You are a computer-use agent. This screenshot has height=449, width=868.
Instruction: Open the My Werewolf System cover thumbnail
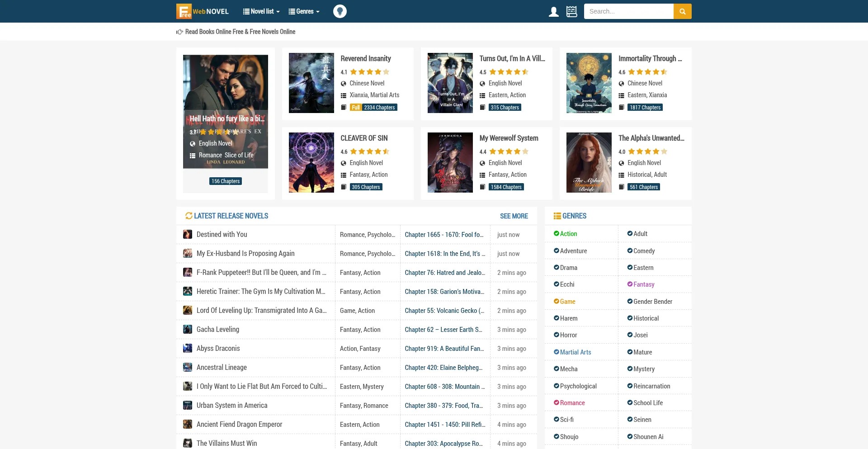point(450,163)
